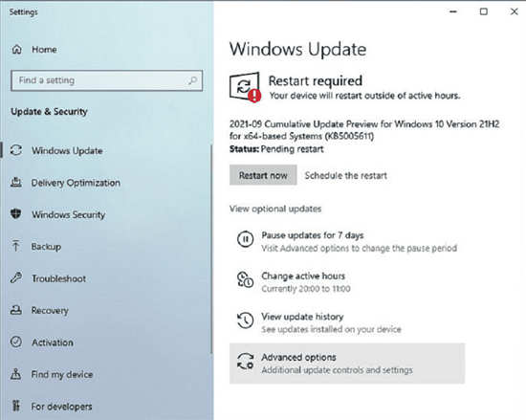
Task: Click the Windows Update sync arrows icon
Action: coord(16,150)
